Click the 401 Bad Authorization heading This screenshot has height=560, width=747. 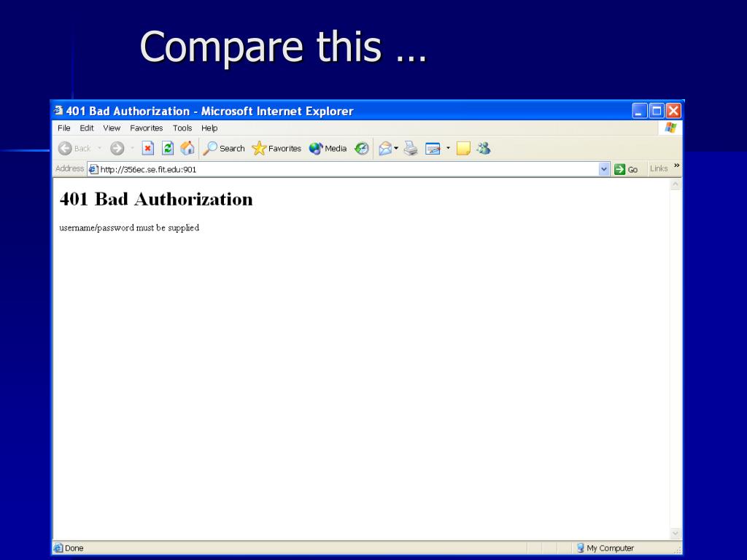click(156, 199)
